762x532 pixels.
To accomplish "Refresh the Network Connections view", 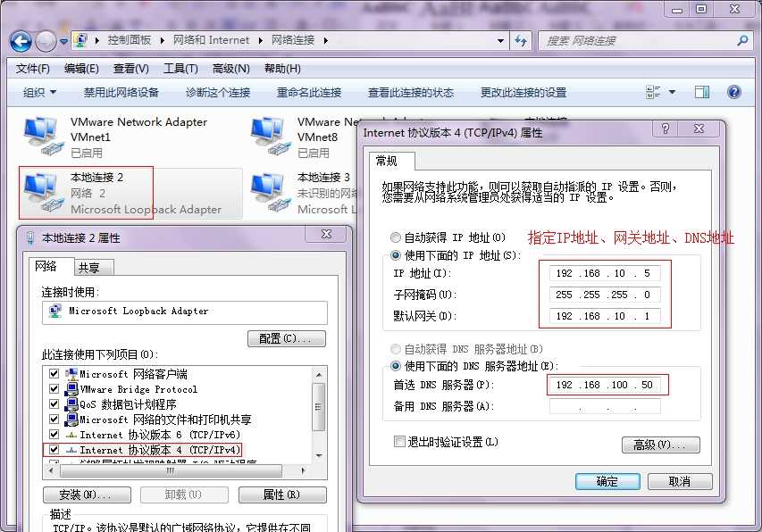I will [521, 41].
